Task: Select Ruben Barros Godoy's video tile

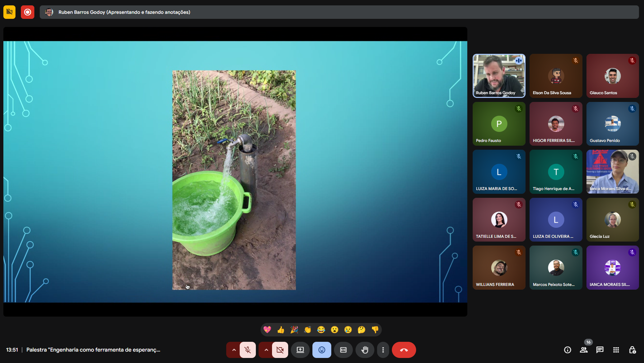Action: click(499, 76)
